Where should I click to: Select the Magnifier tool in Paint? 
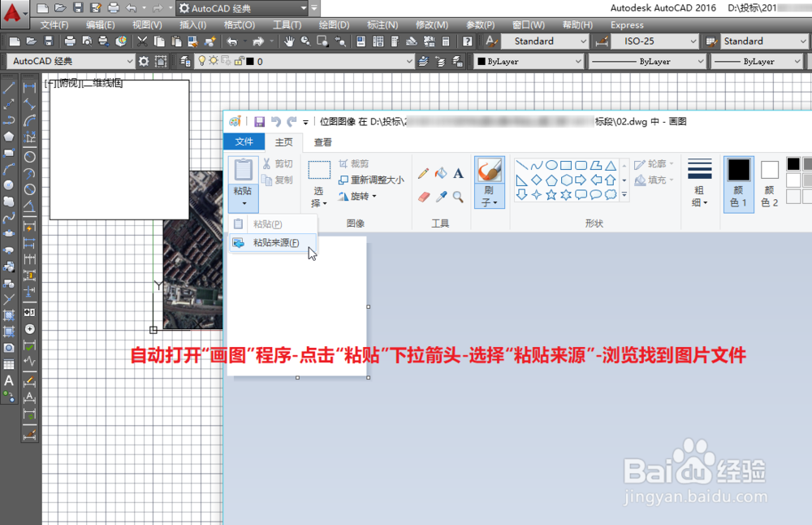pos(458,197)
